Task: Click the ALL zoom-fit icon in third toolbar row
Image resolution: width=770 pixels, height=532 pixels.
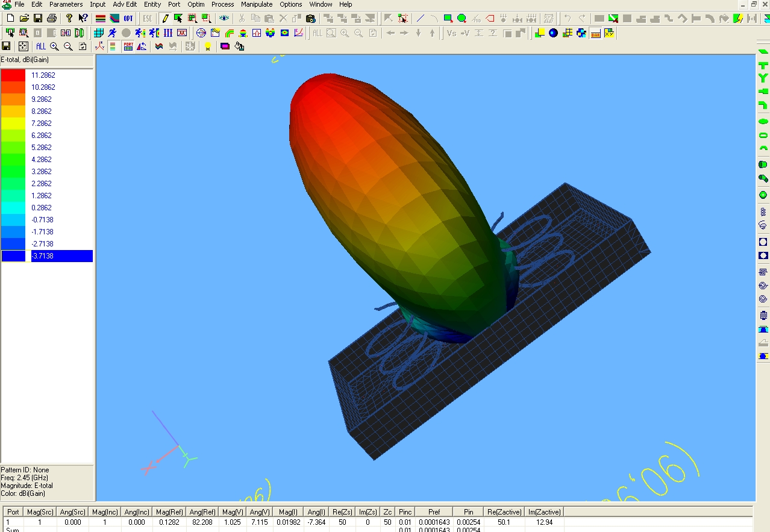Action: point(40,46)
